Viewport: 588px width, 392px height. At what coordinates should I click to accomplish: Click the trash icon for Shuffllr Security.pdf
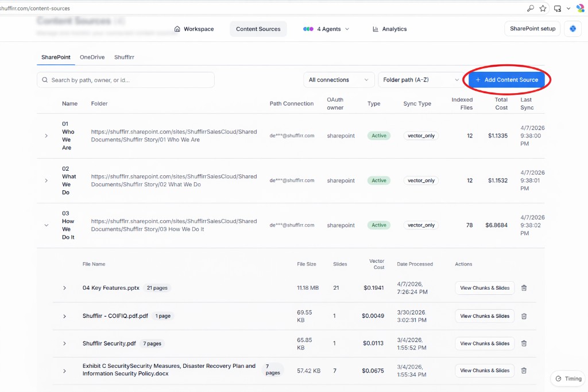(x=524, y=343)
